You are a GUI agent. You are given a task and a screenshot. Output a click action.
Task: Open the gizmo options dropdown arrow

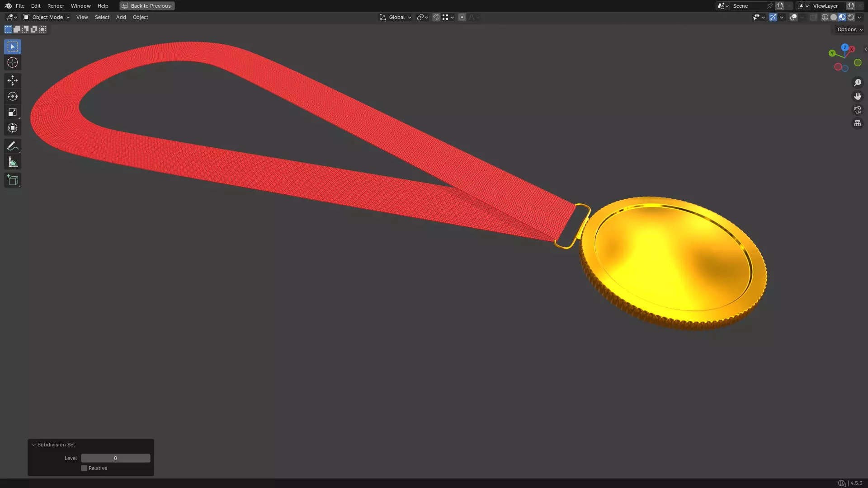[x=782, y=17]
